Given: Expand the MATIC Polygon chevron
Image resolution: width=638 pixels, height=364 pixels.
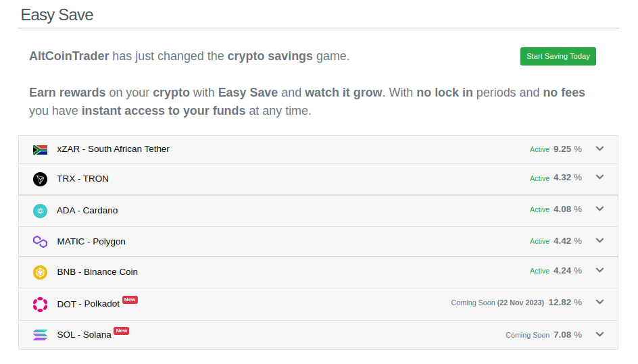Looking at the screenshot, I should pos(599,241).
